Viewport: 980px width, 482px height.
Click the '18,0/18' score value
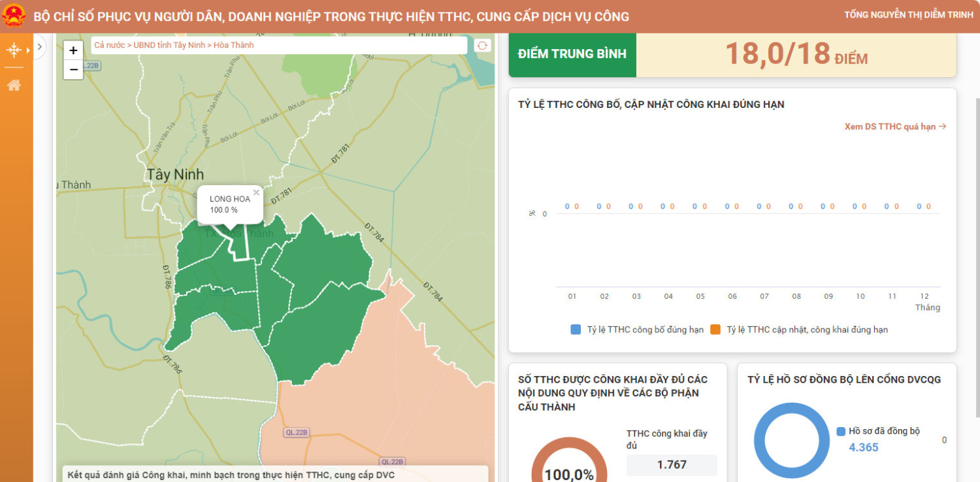click(777, 54)
